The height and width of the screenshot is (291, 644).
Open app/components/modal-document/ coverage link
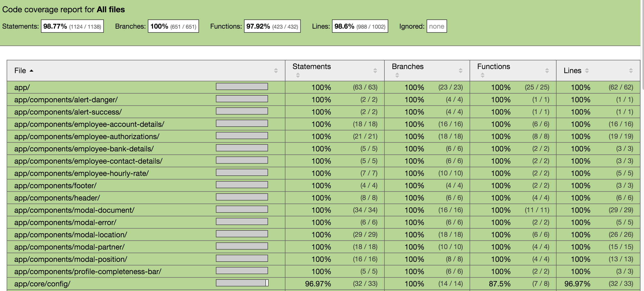click(74, 210)
